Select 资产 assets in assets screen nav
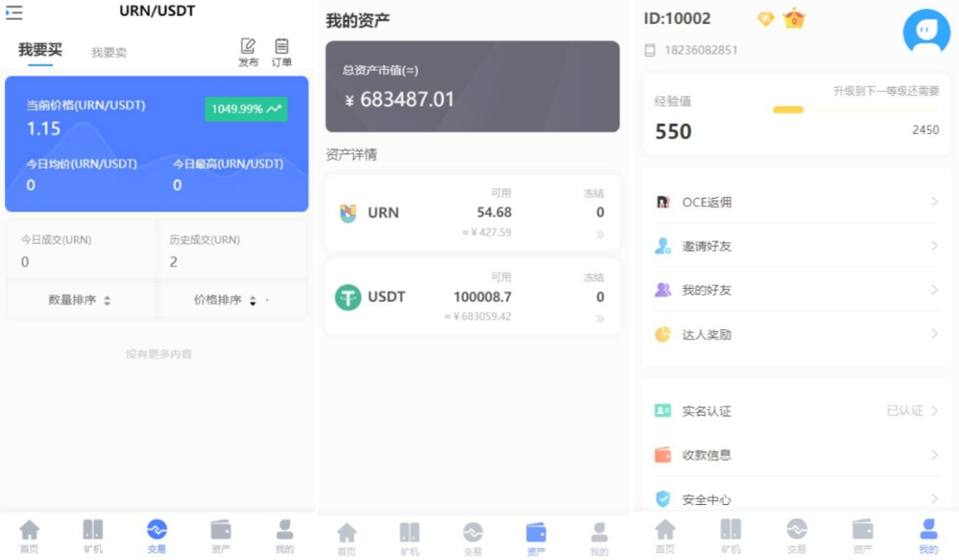Viewport: 959px width, 560px height. point(536,539)
